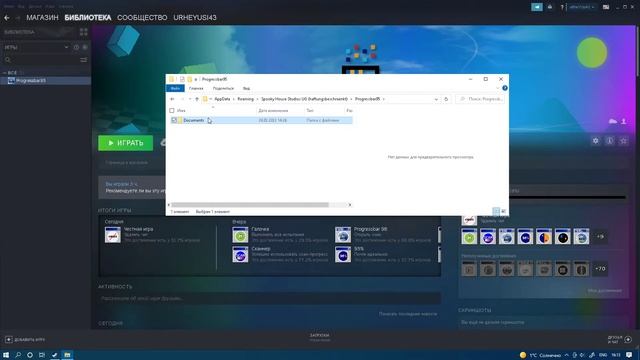Open File Explorer from the taskbar
The image size is (640, 360).
(x=67, y=355)
